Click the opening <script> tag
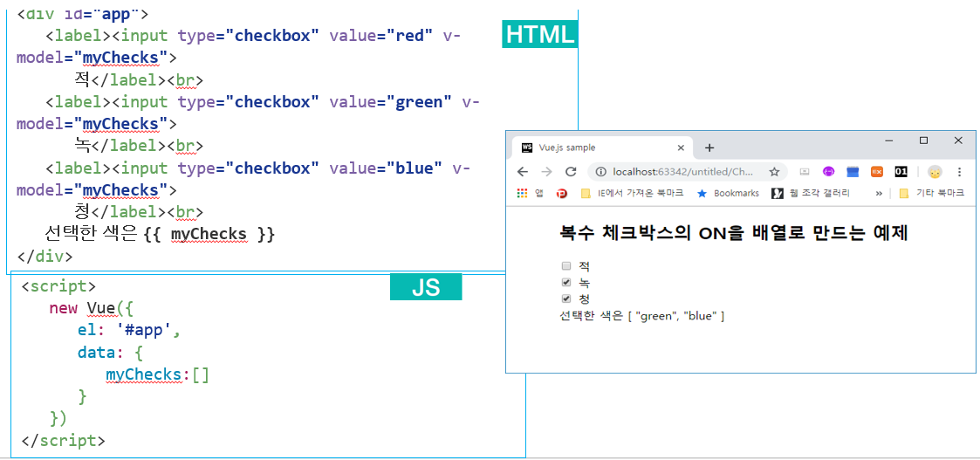 coord(58,286)
